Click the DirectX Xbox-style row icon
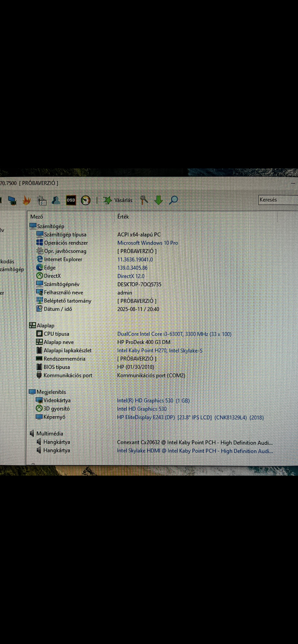 pyautogui.click(x=40, y=276)
